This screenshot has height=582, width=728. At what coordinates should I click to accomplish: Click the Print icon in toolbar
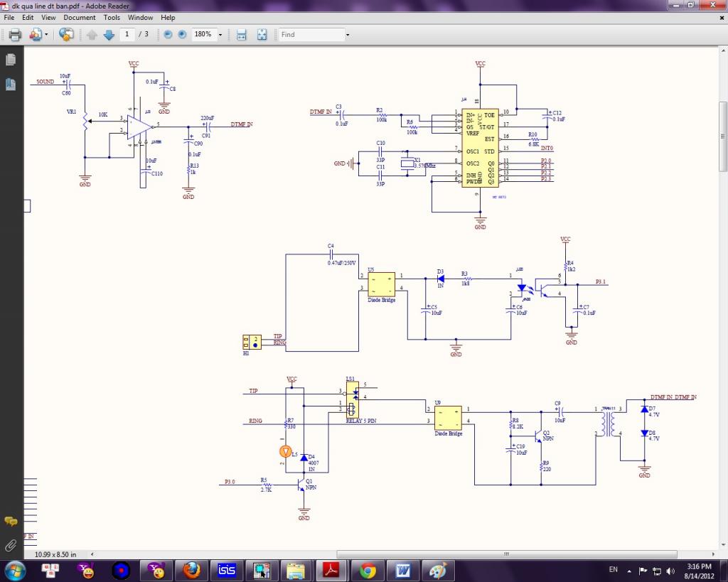(15, 34)
